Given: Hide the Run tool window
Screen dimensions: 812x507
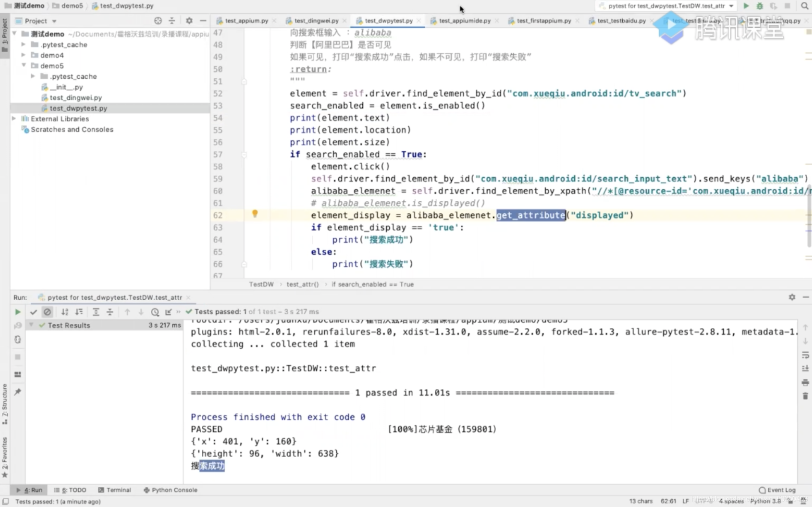Looking at the screenshot, I should point(806,297).
